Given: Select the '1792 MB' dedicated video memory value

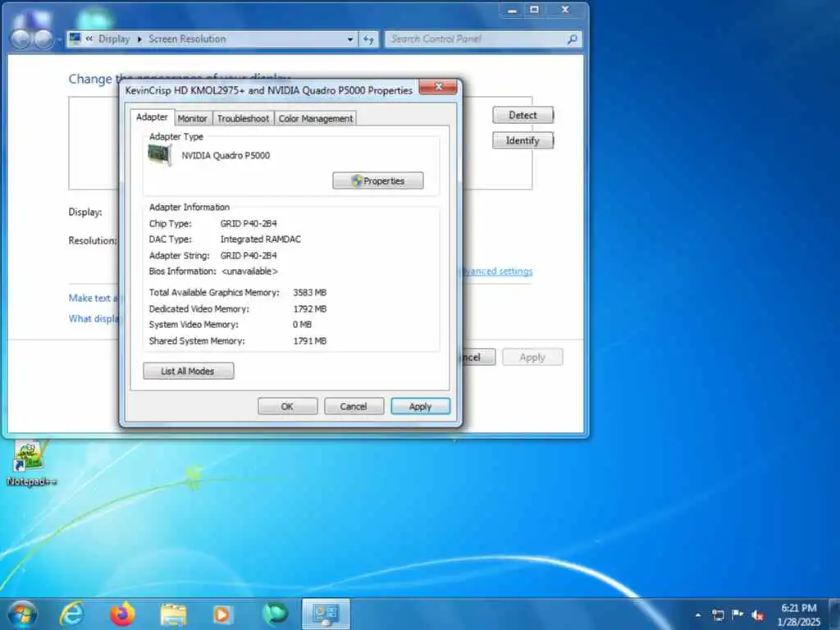Looking at the screenshot, I should click(x=309, y=308).
